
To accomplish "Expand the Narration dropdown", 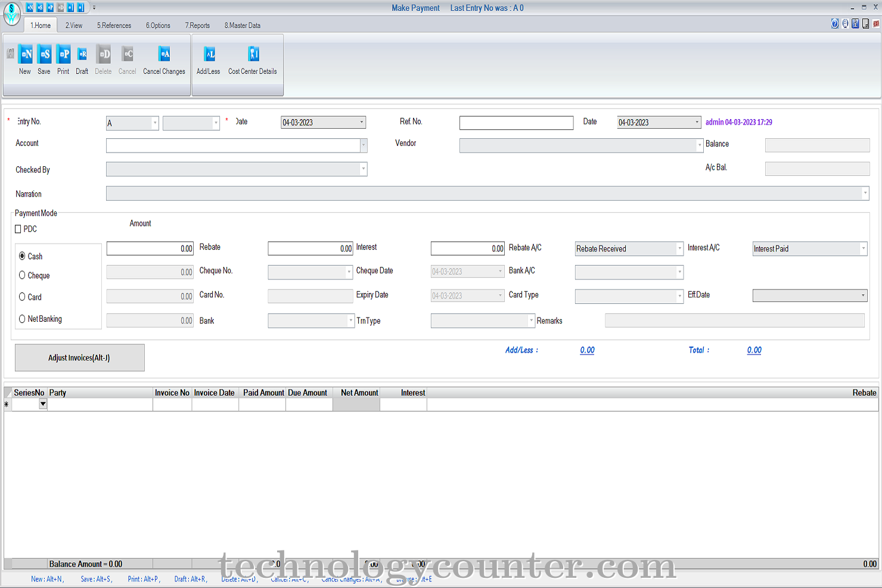I will 865,193.
